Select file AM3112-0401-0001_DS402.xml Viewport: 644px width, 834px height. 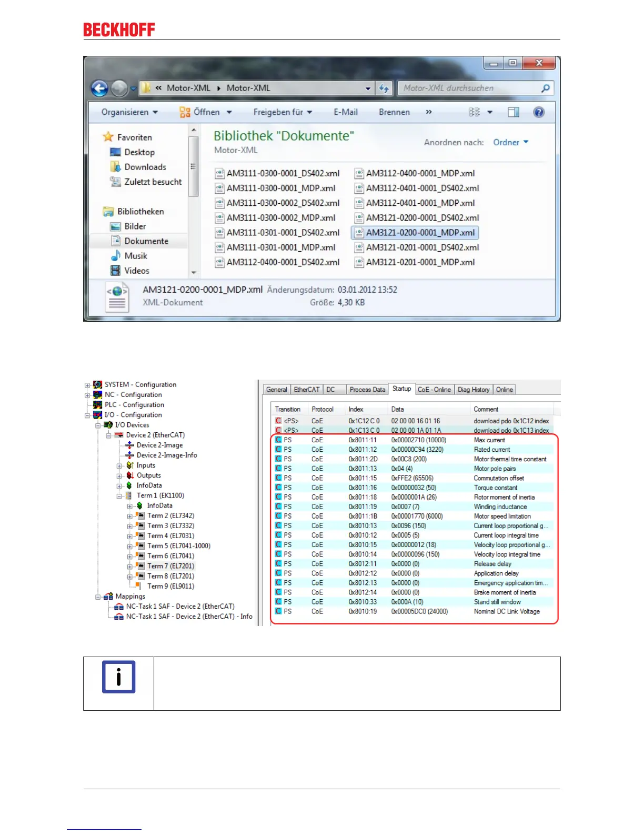pos(417,188)
